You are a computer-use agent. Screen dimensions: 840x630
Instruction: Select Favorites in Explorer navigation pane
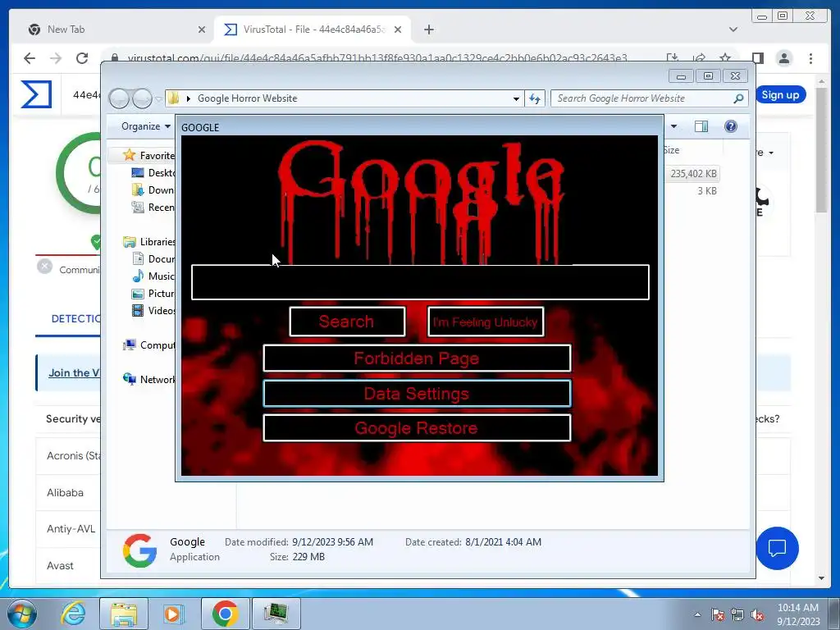tap(148, 155)
